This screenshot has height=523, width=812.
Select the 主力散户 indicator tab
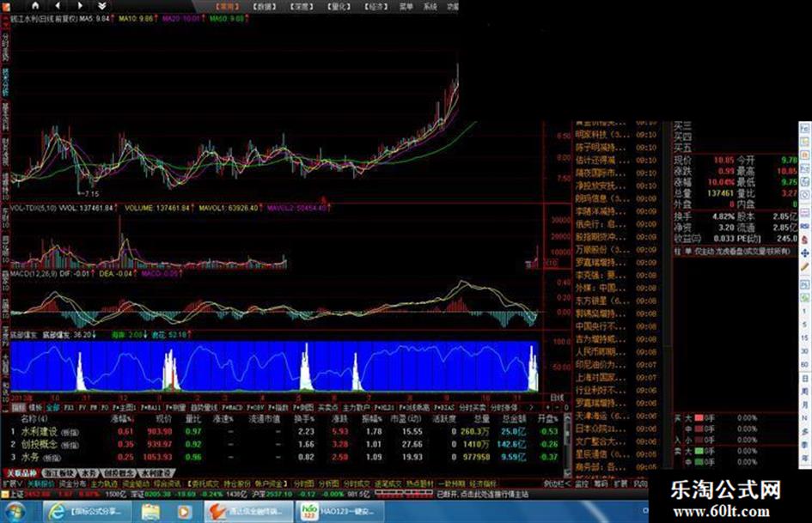click(356, 408)
